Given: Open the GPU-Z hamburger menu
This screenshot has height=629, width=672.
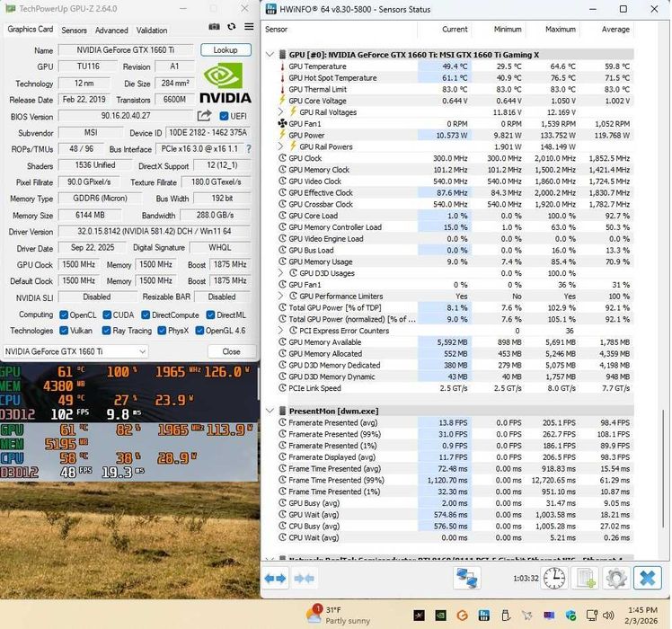Looking at the screenshot, I should tap(249, 27).
